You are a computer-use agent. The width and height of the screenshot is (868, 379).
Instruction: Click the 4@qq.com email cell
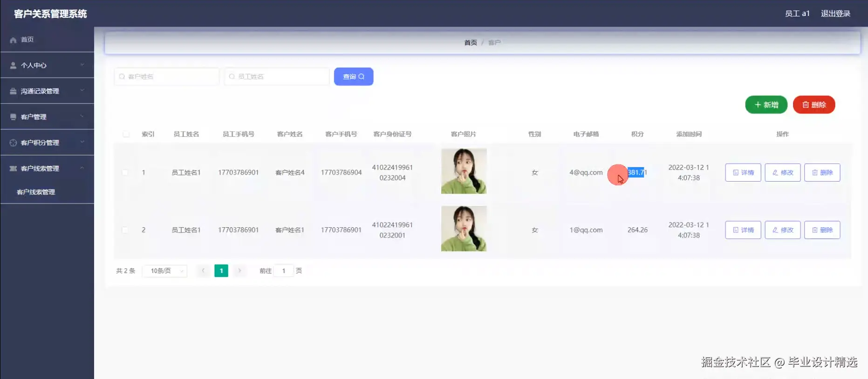[x=586, y=172]
